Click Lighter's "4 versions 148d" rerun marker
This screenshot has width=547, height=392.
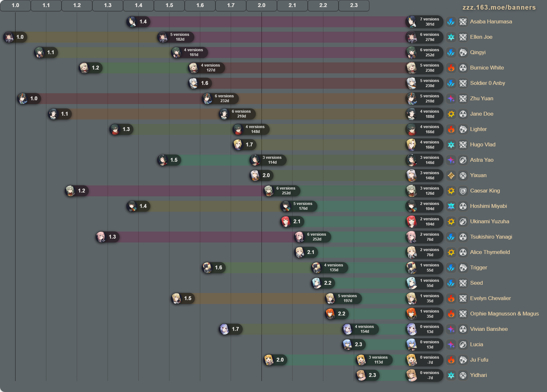[251, 129]
